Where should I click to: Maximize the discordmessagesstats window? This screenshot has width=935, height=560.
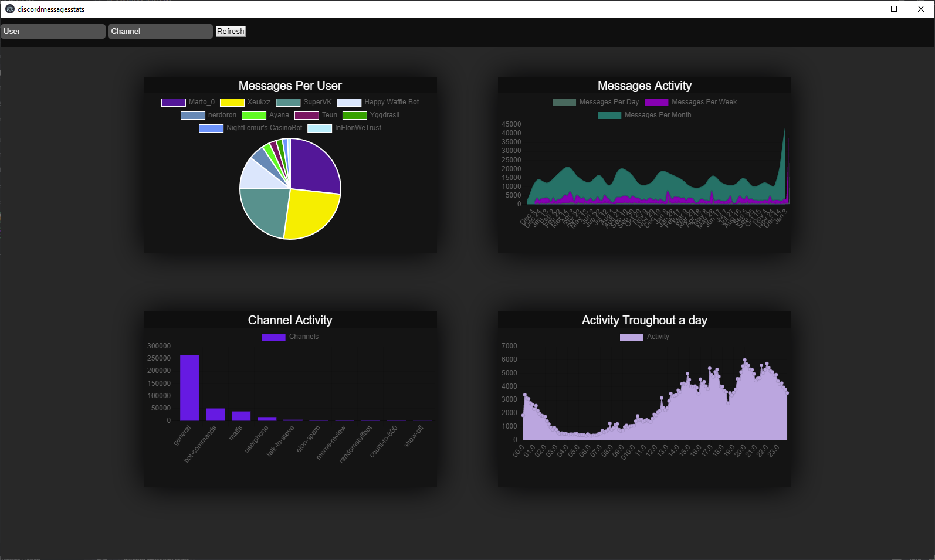tap(894, 9)
